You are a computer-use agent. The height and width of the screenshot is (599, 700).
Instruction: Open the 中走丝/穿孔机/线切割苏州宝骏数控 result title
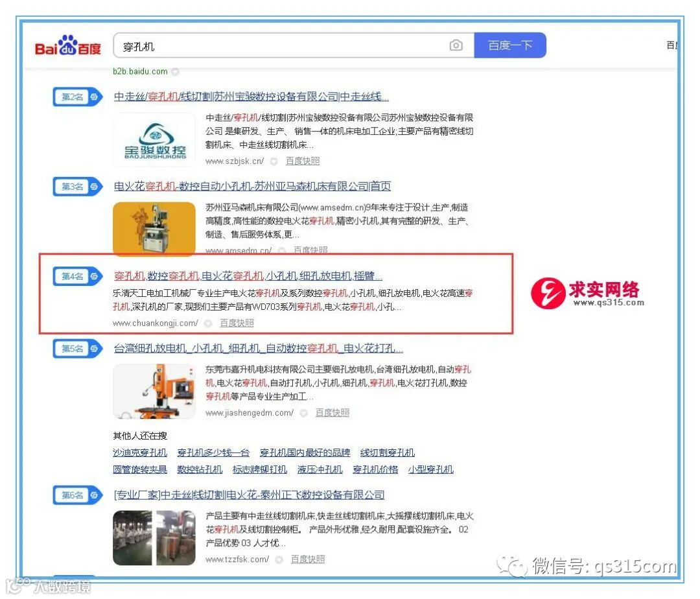[x=251, y=97]
